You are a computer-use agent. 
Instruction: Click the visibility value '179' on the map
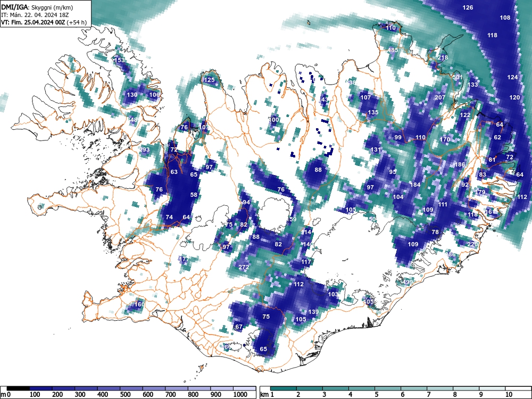tap(480, 192)
